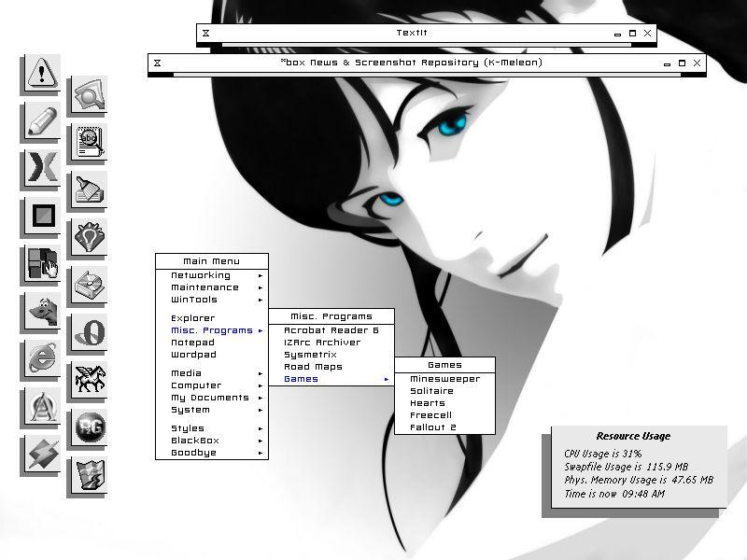Open the abc document search icon
Image resolution: width=747 pixels, height=560 pixels.
[89, 142]
